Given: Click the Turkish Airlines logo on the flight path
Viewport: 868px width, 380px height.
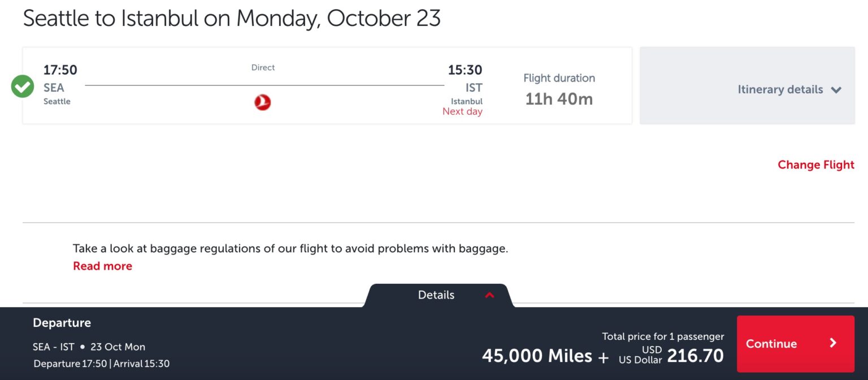Looking at the screenshot, I should click(x=262, y=102).
